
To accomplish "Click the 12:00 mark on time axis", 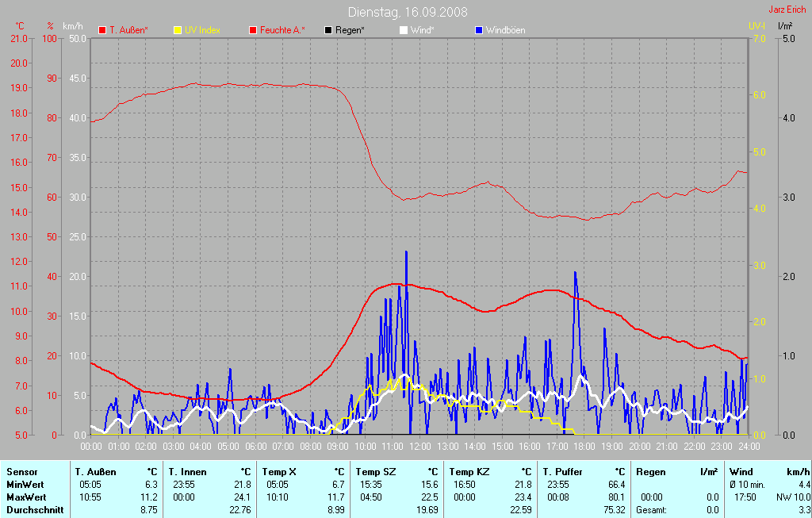I will (x=419, y=447).
